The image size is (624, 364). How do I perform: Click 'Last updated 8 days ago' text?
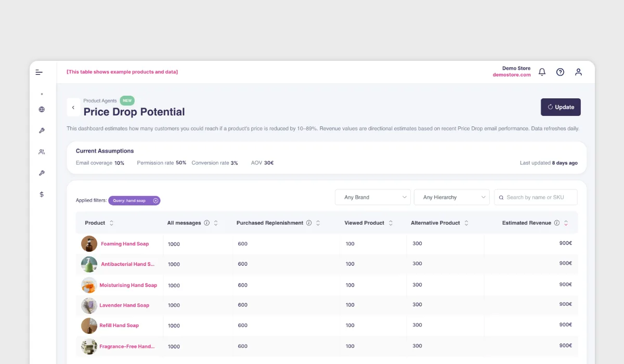tap(549, 163)
